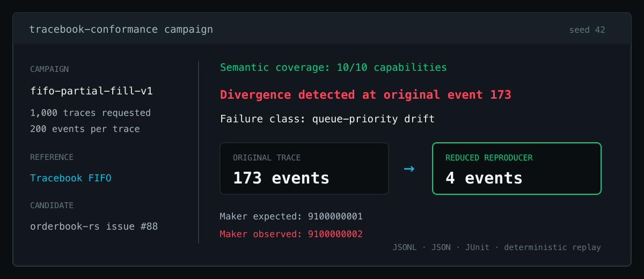Click Semantic coverage: 10/10 capabilities
The image size is (644, 279).
333,68
